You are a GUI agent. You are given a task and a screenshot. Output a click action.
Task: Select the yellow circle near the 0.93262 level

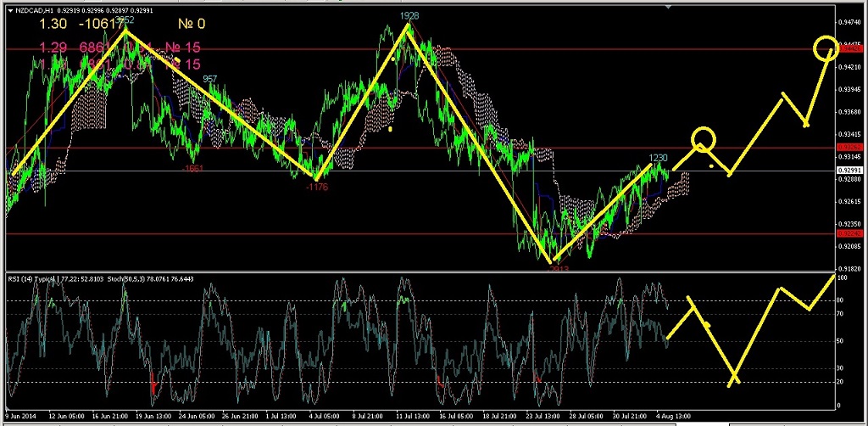tap(702, 139)
